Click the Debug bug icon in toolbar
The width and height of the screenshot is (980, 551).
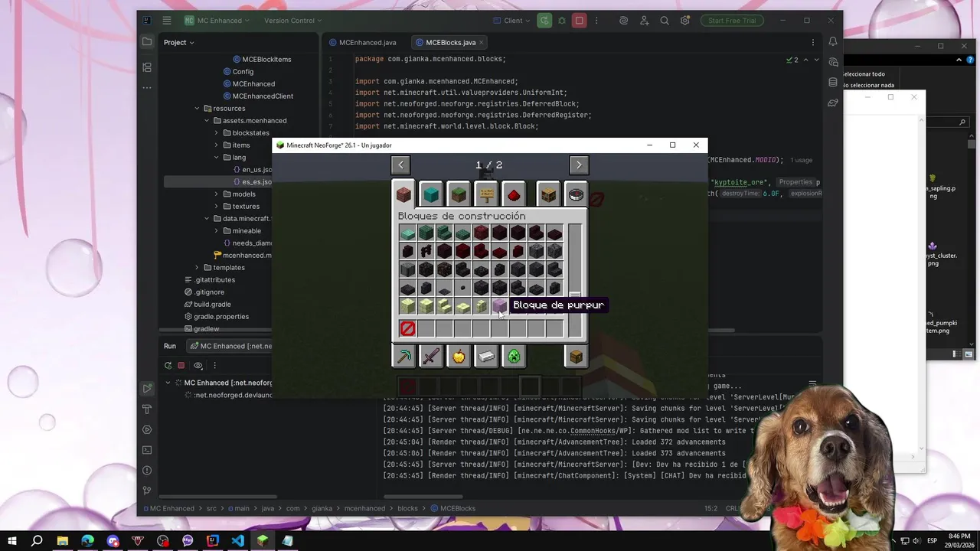(x=562, y=21)
